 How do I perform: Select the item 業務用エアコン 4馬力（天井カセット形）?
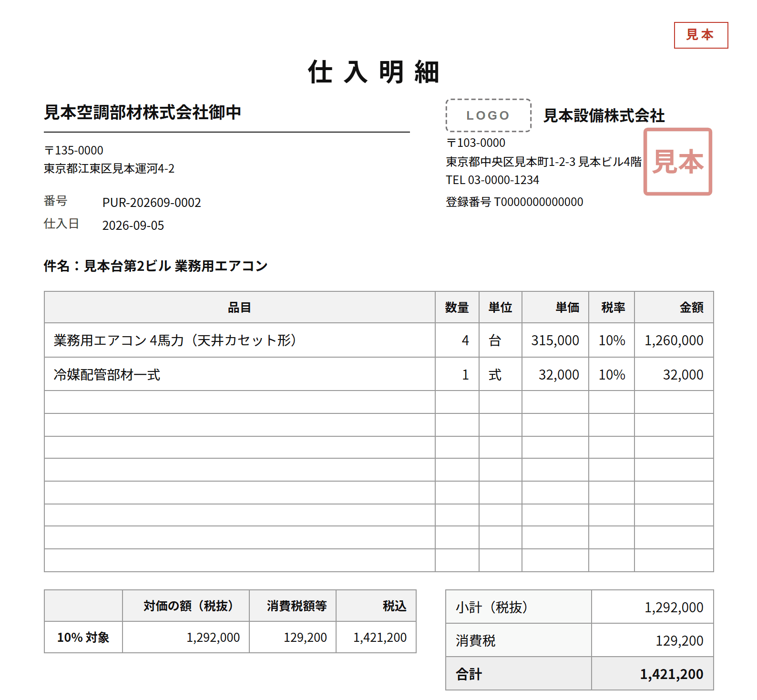(x=175, y=340)
